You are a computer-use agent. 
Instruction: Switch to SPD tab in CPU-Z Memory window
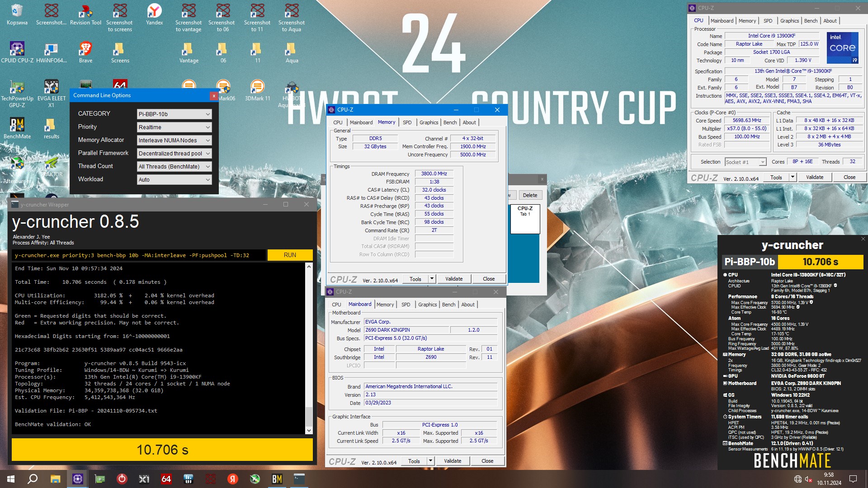pyautogui.click(x=407, y=122)
